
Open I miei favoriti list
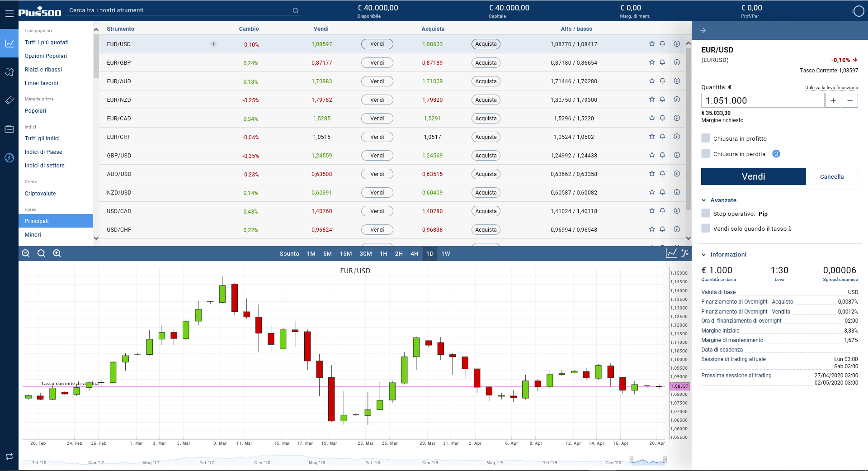(x=42, y=83)
